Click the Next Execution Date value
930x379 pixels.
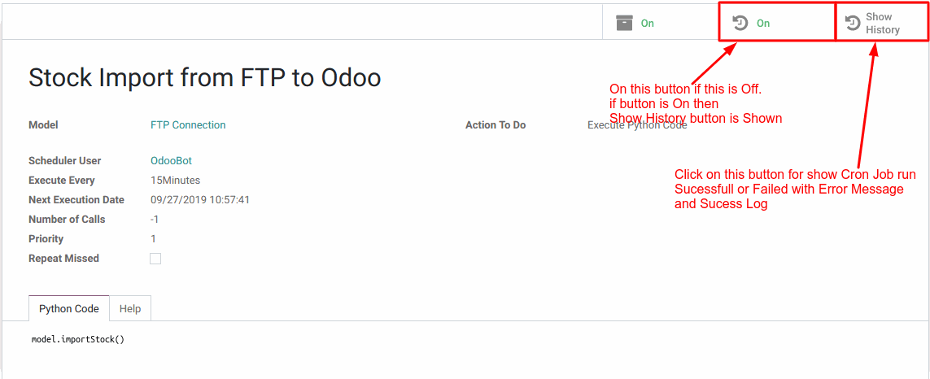[200, 200]
